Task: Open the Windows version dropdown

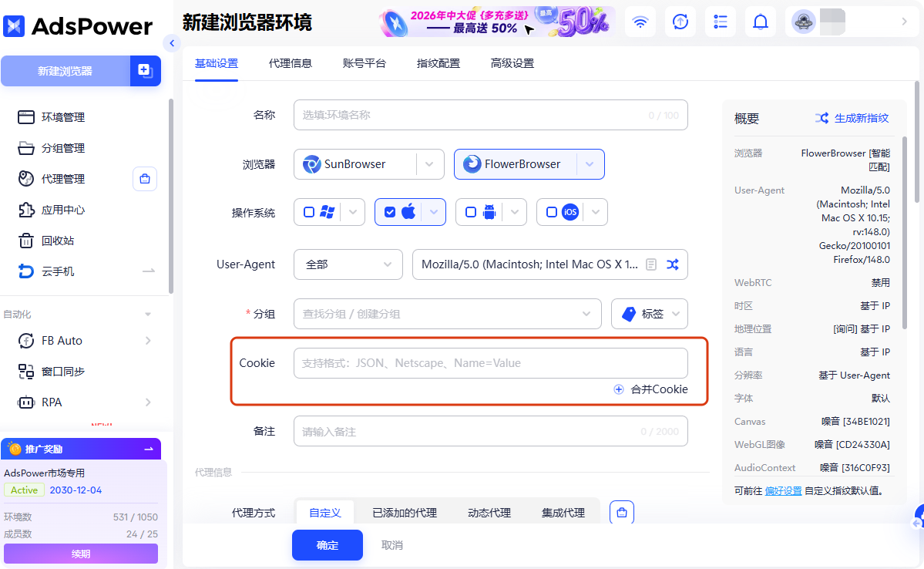Action: coord(353,212)
